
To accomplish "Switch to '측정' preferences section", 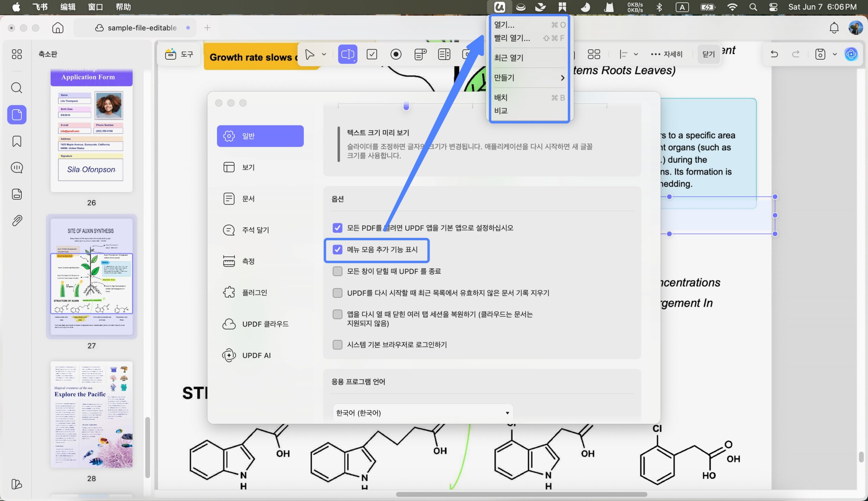I will pyautogui.click(x=260, y=261).
